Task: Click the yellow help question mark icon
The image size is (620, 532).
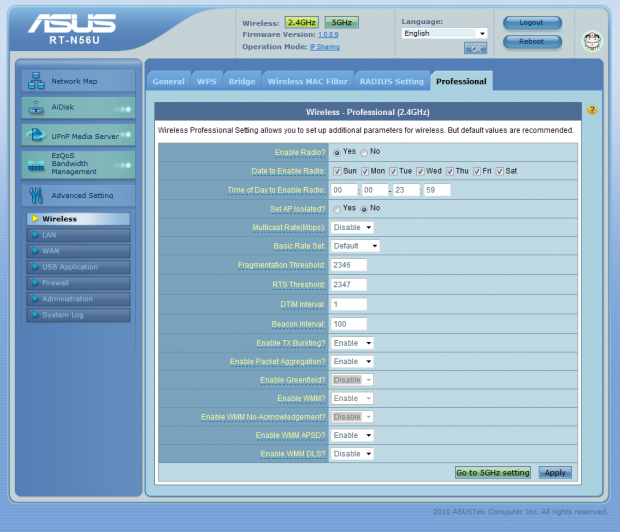Action: [x=592, y=110]
